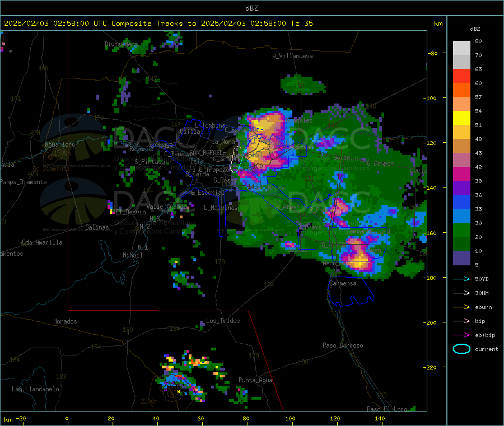The image size is (504, 426).
Task: Click the magenta eb+bip arrow in legend
Action: pos(461,335)
